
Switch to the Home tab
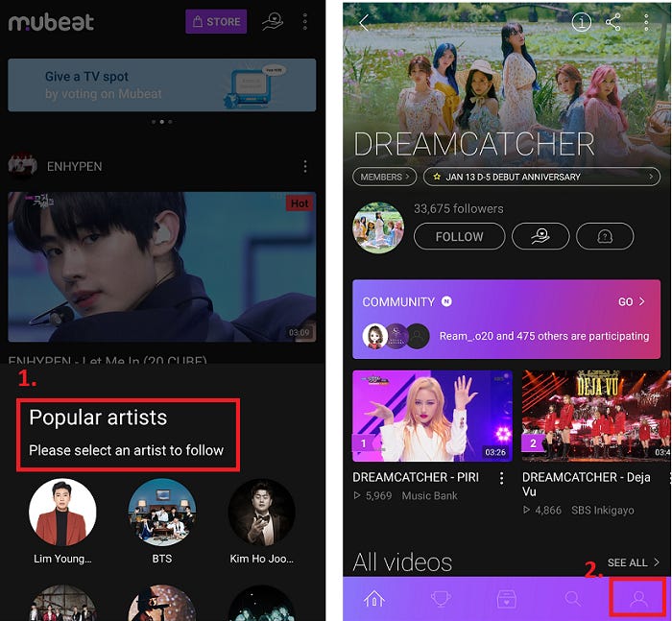(374, 598)
